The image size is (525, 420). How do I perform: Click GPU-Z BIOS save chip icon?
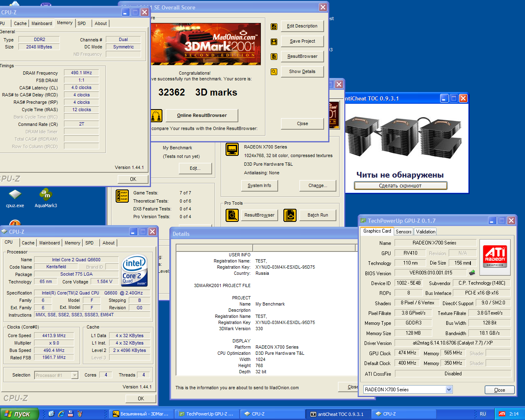point(472,273)
